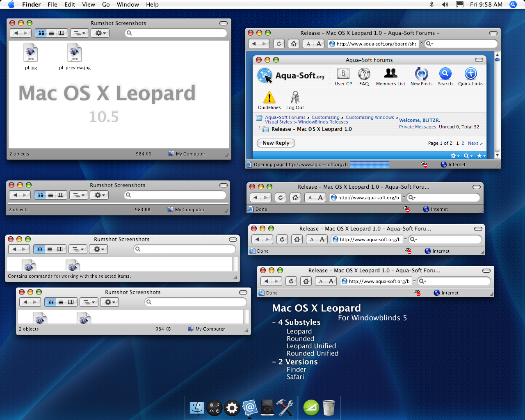
Task: Open the Trash in the Dock
Action: click(329, 408)
